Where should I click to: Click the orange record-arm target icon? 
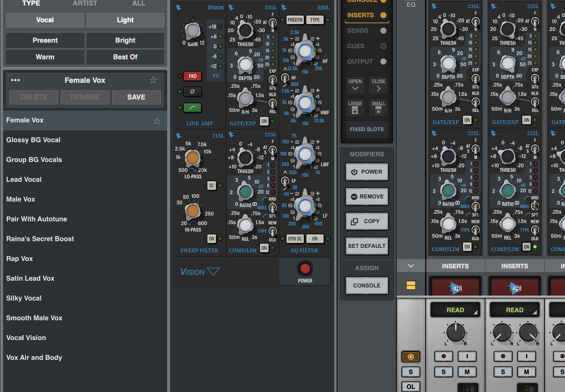411,356
